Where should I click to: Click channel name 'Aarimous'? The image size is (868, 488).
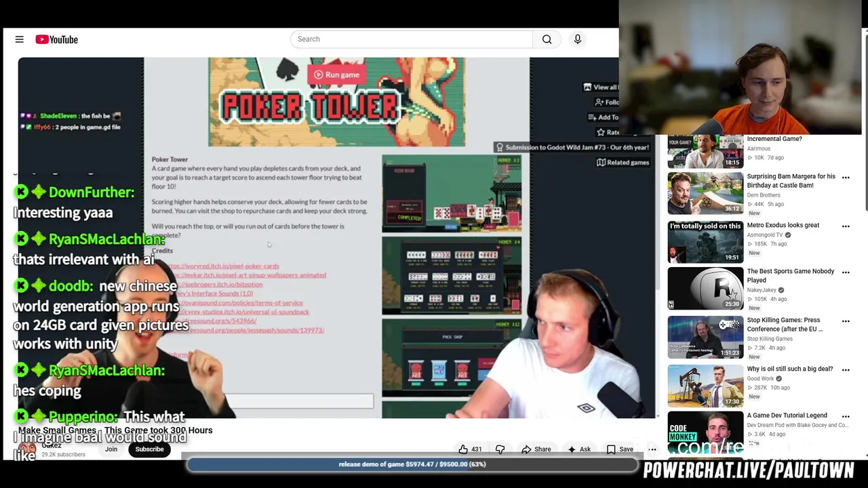(759, 148)
